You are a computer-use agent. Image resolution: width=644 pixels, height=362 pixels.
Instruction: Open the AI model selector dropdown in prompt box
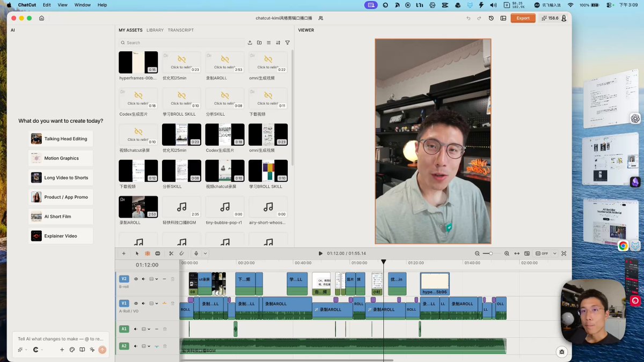[39, 350]
